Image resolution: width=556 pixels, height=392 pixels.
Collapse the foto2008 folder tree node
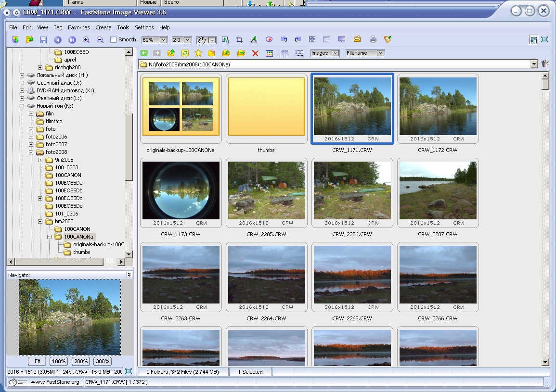pyautogui.click(x=31, y=152)
